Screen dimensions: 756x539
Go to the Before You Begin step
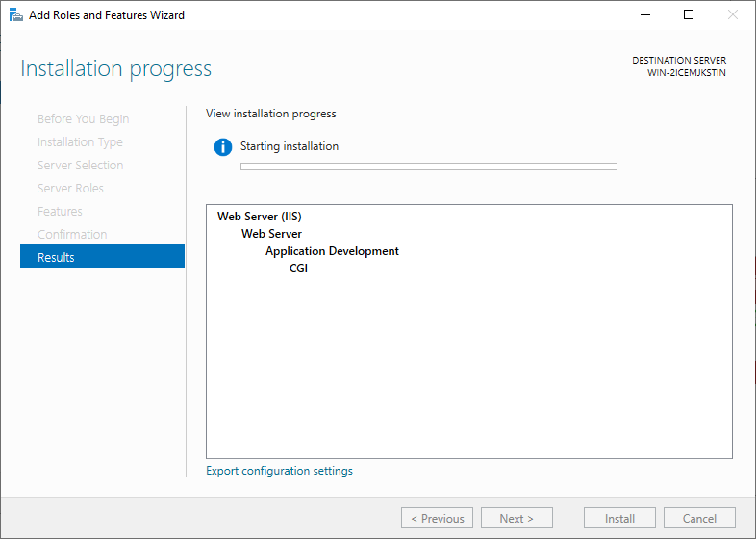[x=83, y=119]
